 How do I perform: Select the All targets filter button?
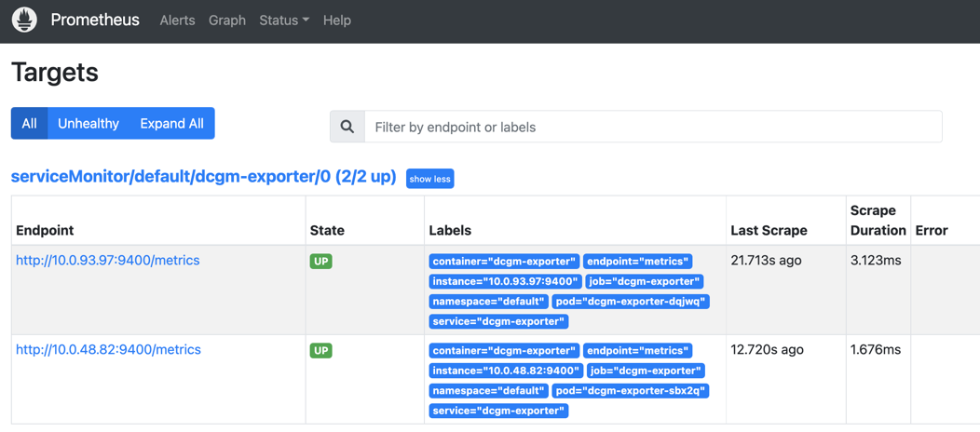click(30, 124)
